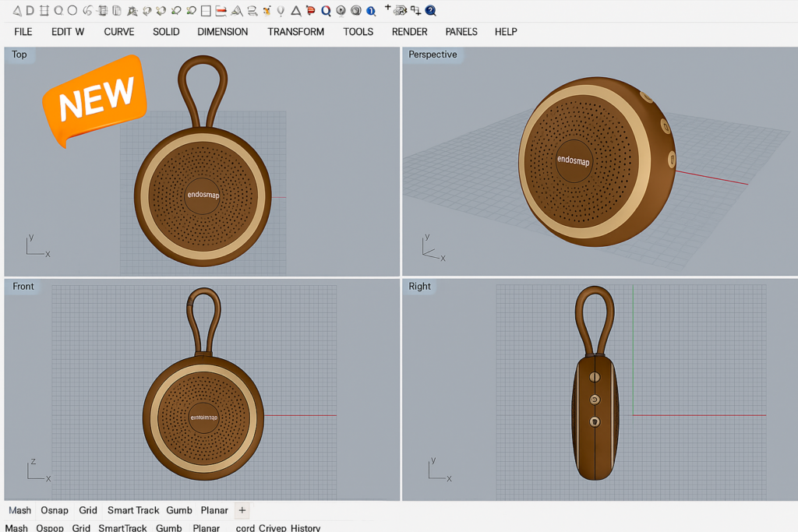The width and height of the screenshot is (798, 532).
Task: Click the light bulb icon in the toolbar
Action: click(281, 11)
